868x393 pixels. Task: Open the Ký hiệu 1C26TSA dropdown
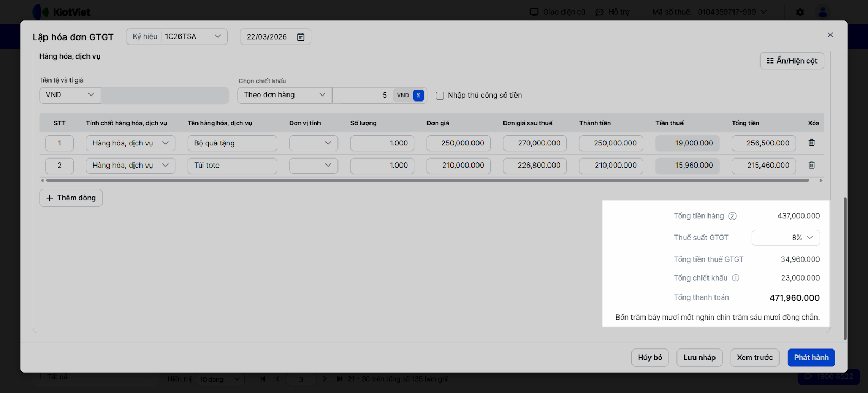177,36
